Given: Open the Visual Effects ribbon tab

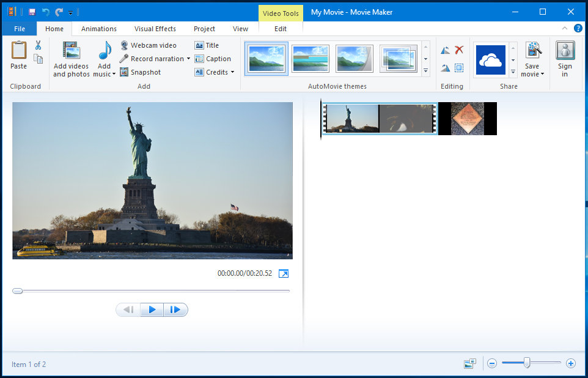Looking at the screenshot, I should click(x=155, y=28).
